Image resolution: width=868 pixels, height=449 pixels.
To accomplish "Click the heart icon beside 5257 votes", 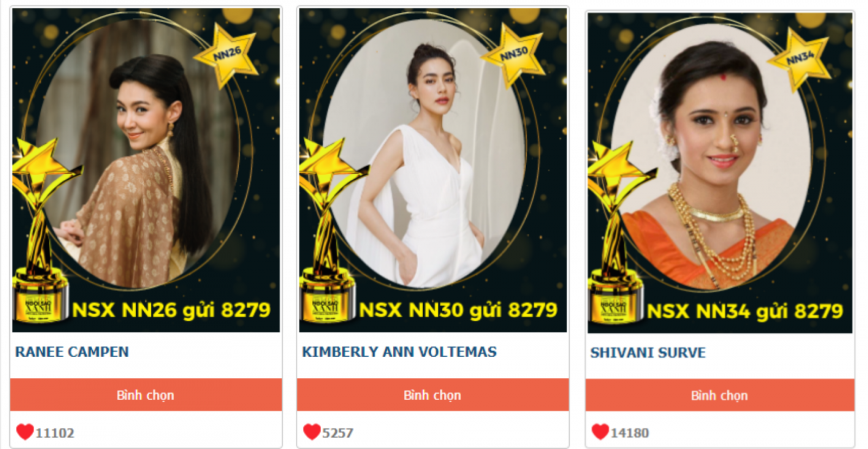I will 312,432.
